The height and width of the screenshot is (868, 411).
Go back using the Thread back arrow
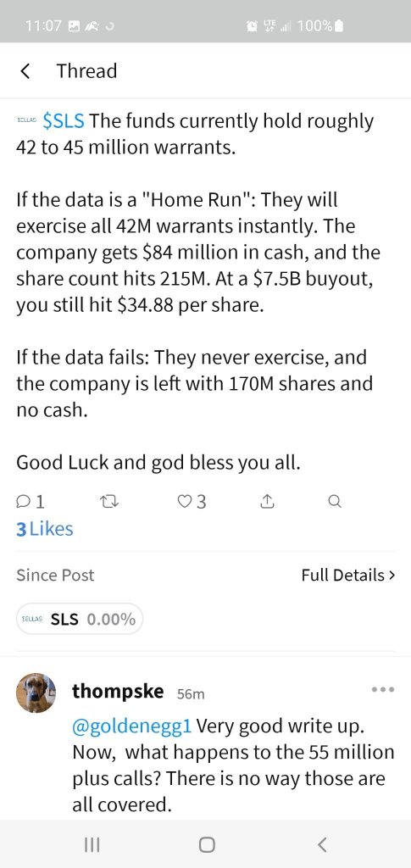point(25,71)
